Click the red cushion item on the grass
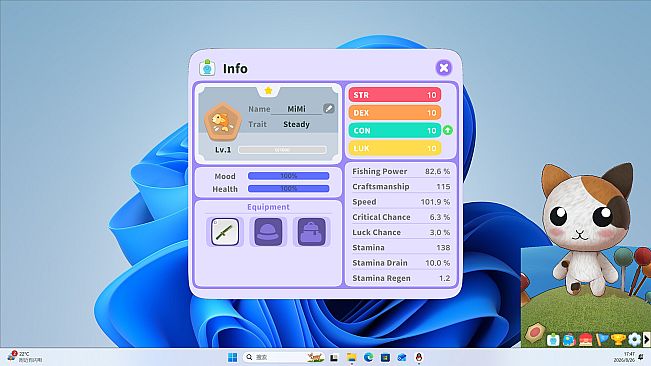 [535, 332]
